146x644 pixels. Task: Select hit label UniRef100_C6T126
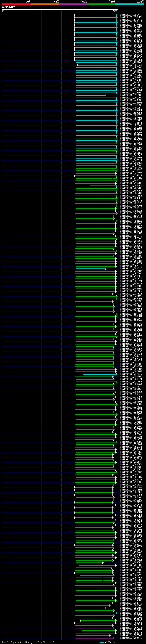point(131,329)
